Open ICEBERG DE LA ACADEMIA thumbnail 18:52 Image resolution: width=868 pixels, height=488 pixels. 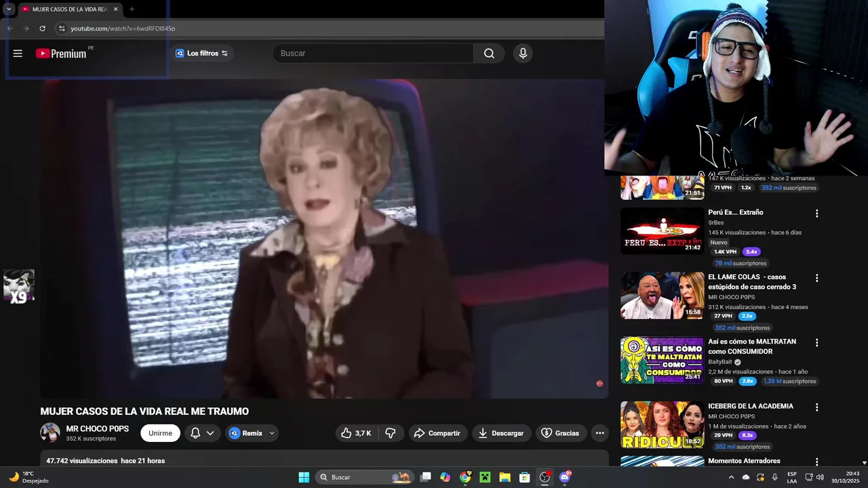point(663,425)
